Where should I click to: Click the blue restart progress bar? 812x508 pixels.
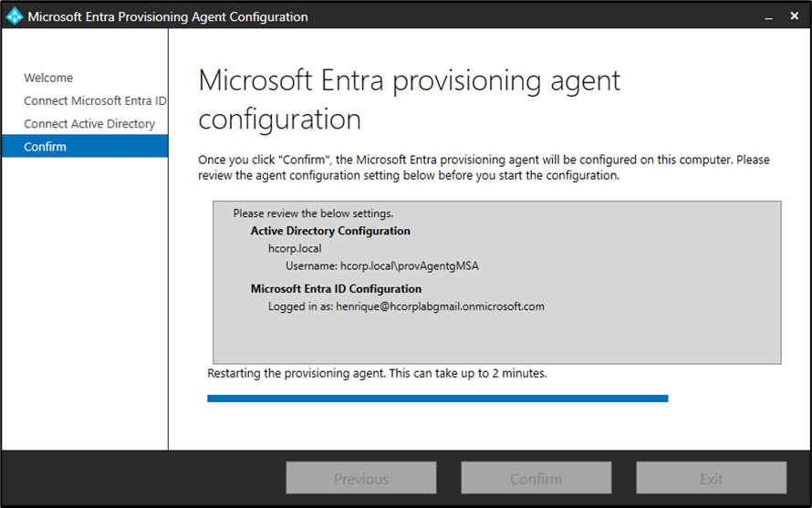(x=437, y=399)
